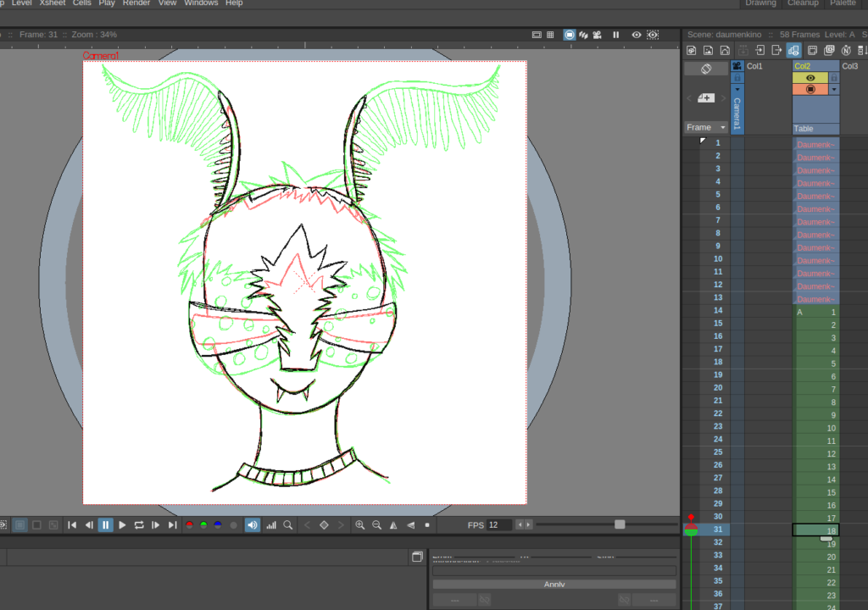Click the histogram icon
Screen dimensions: 868x610
tap(271, 525)
